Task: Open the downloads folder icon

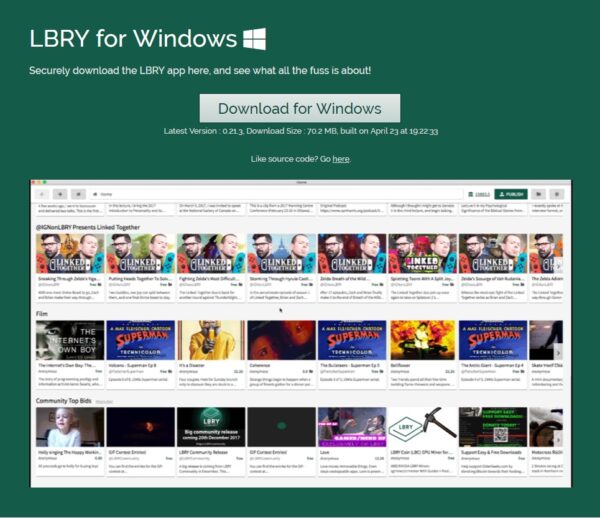Action: click(538, 194)
